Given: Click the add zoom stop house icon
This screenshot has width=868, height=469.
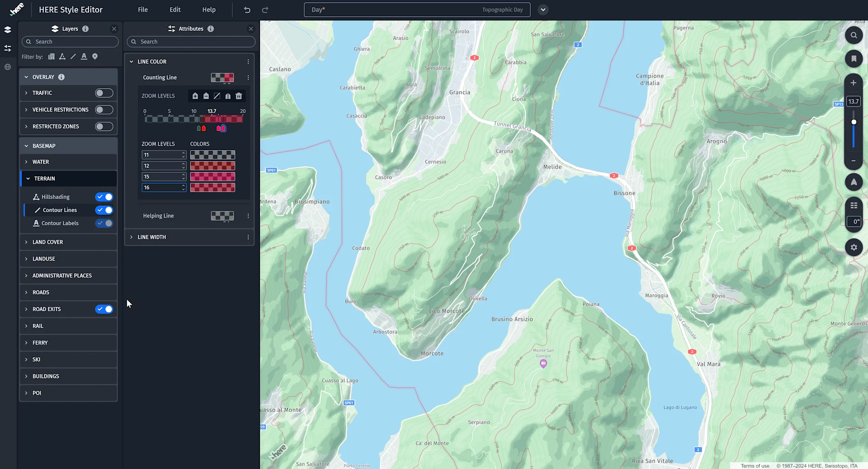Looking at the screenshot, I should click(195, 96).
